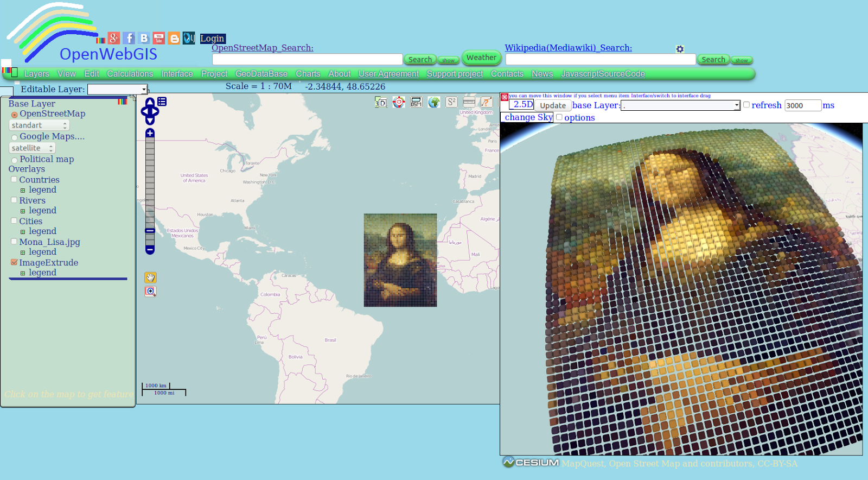The image size is (868, 480).
Task: Open the Wikipedia search settings gear
Action: point(680,49)
